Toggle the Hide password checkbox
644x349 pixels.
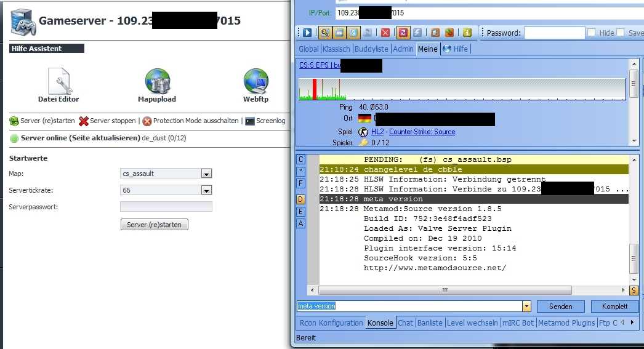(592, 33)
